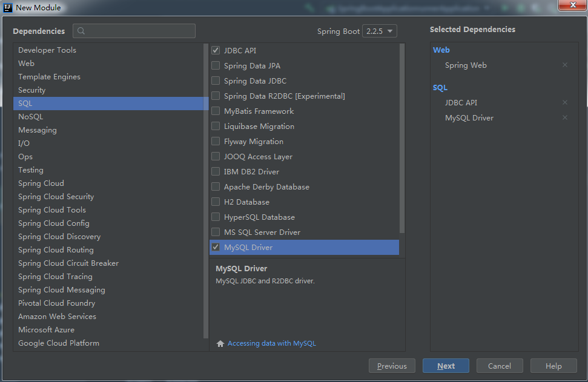The height and width of the screenshot is (382, 588).
Task: Open the Spring Boot version dropdown
Action: 379,31
